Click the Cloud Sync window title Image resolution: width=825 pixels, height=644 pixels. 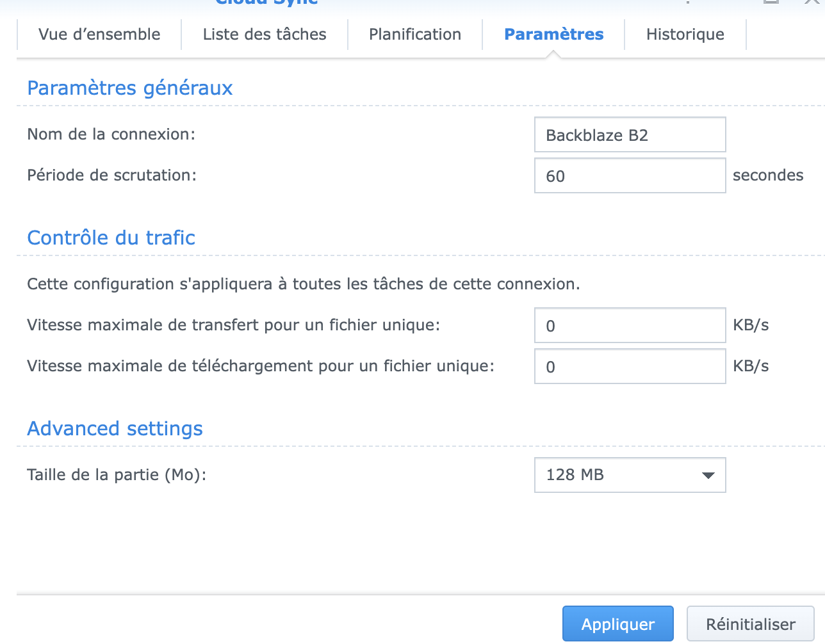[266, 3]
